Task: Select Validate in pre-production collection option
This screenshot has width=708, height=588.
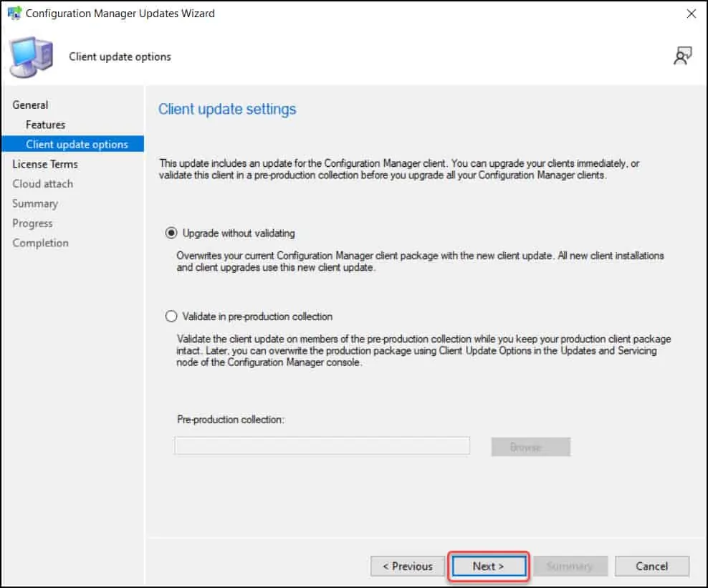Action: (x=249, y=317)
